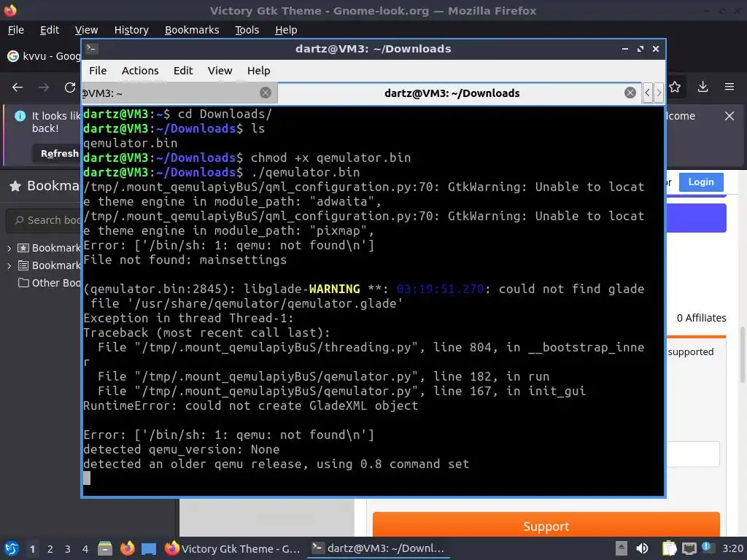The image size is (747, 560).
Task: Switch to workspace 3 in the panel
Action: point(68,549)
